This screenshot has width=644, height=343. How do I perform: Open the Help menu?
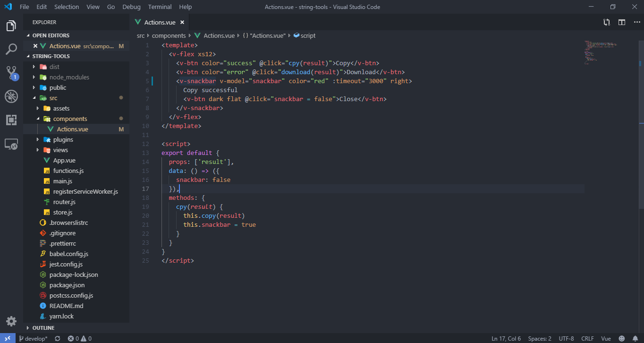point(186,7)
